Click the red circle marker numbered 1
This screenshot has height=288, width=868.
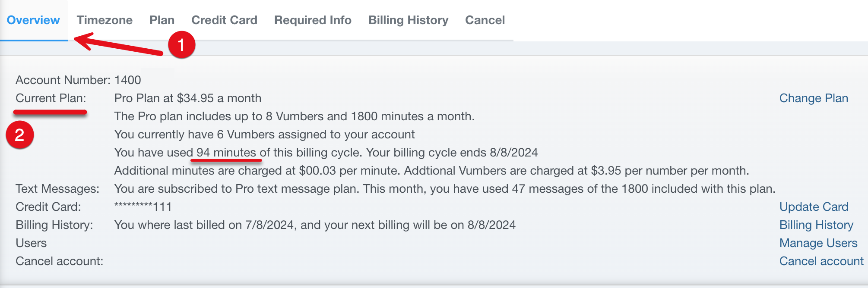coord(181,45)
